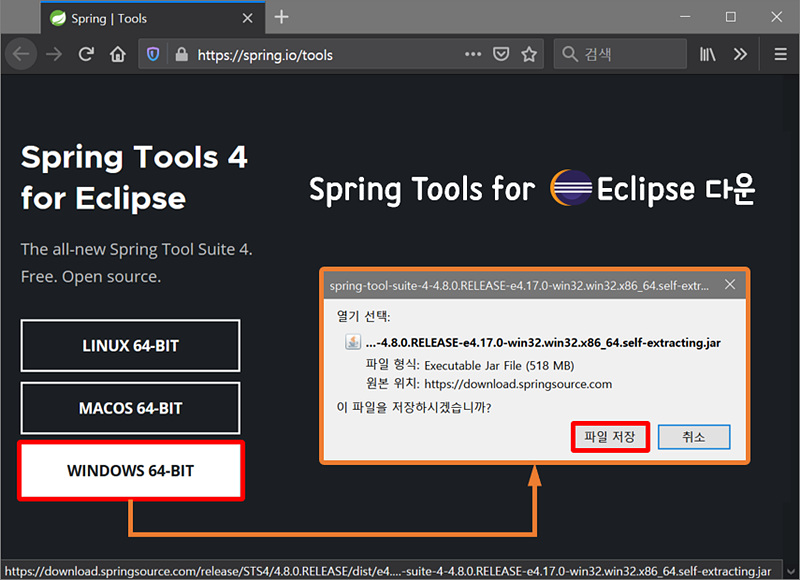Maximize the Firefox window
800x580 pixels.
[x=731, y=17]
